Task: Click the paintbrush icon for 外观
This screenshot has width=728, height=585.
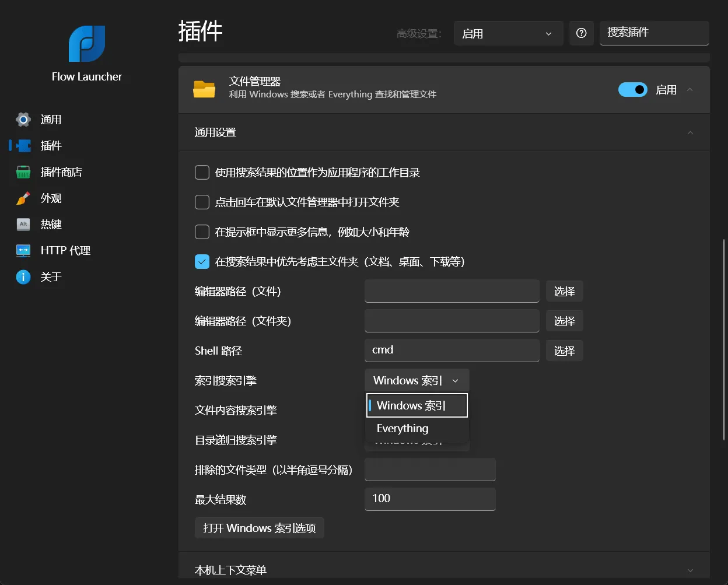Action: pos(23,198)
